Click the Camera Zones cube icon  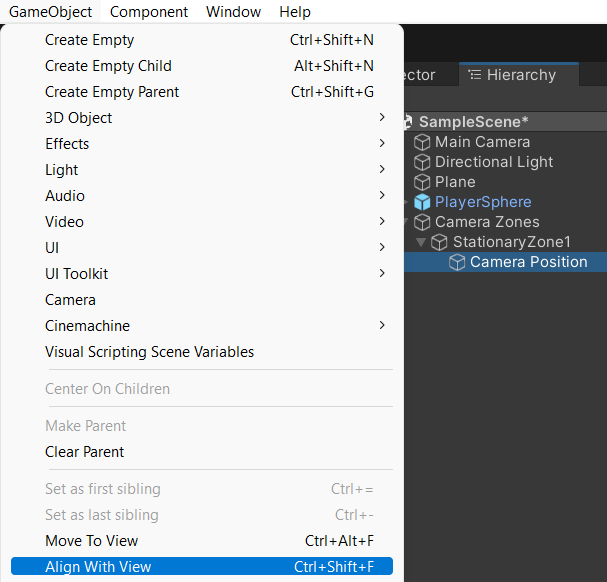[x=422, y=222]
